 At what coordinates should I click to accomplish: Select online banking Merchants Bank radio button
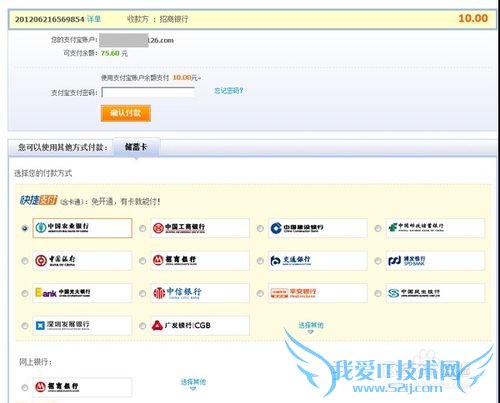25,387
